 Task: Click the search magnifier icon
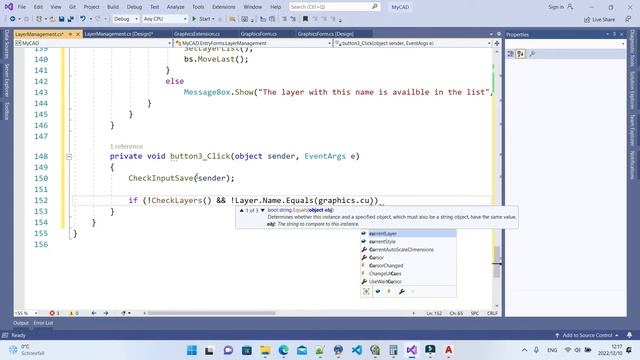pyautogui.click(x=375, y=7)
